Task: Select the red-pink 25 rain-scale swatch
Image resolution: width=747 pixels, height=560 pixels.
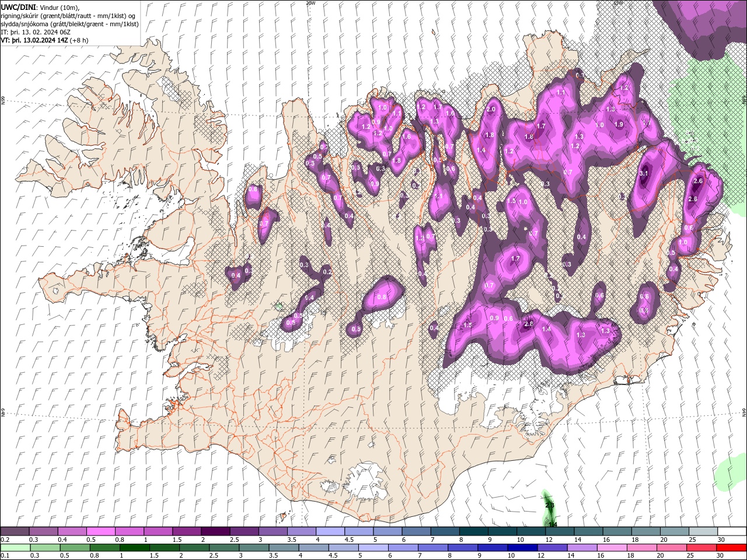Action: coord(700,548)
